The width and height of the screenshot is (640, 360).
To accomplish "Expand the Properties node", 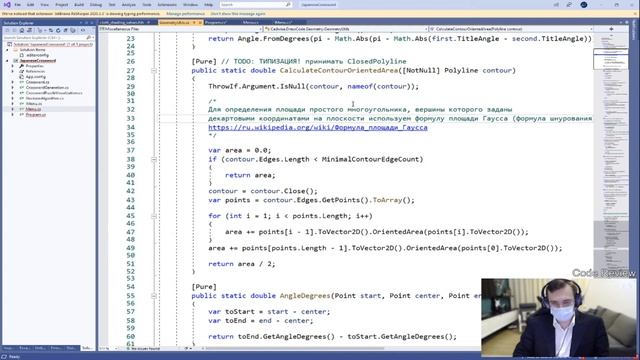I will coord(12,66).
